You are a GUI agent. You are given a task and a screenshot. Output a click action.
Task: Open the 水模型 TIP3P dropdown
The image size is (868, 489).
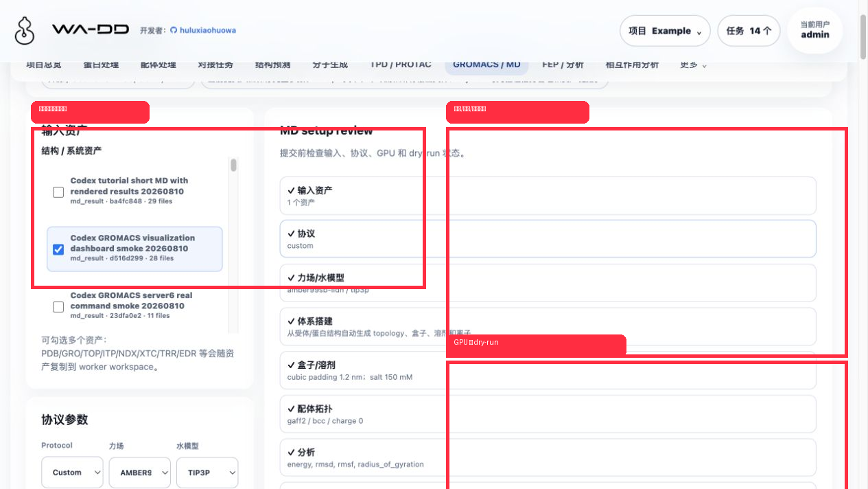pos(207,473)
